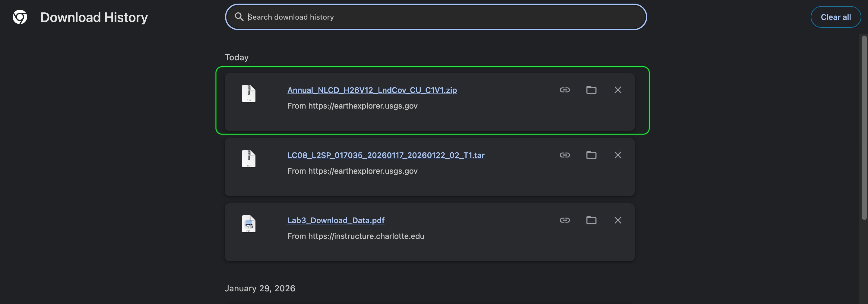
Task: Click the Chrome logo beside Download History
Action: (x=20, y=17)
